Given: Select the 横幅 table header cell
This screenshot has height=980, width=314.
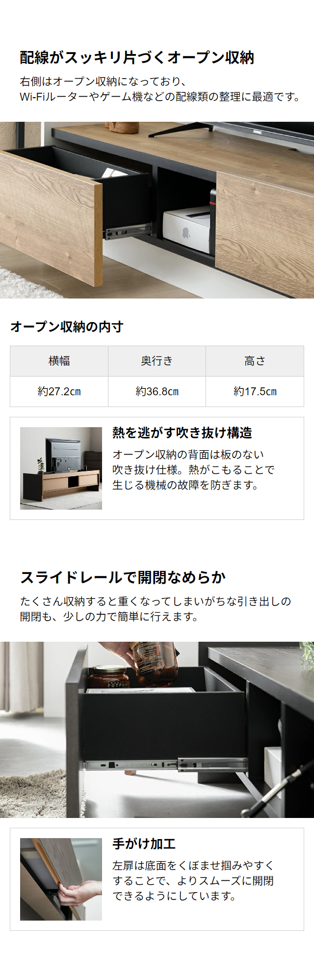Looking at the screenshot, I should (x=59, y=361).
